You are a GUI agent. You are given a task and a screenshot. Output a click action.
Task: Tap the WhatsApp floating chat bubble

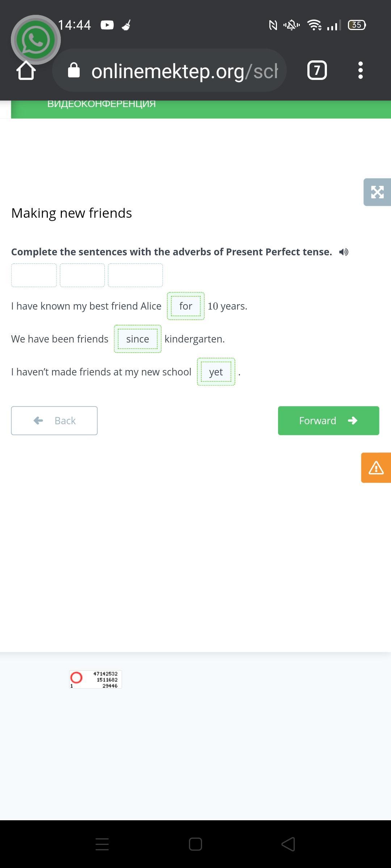click(x=35, y=40)
